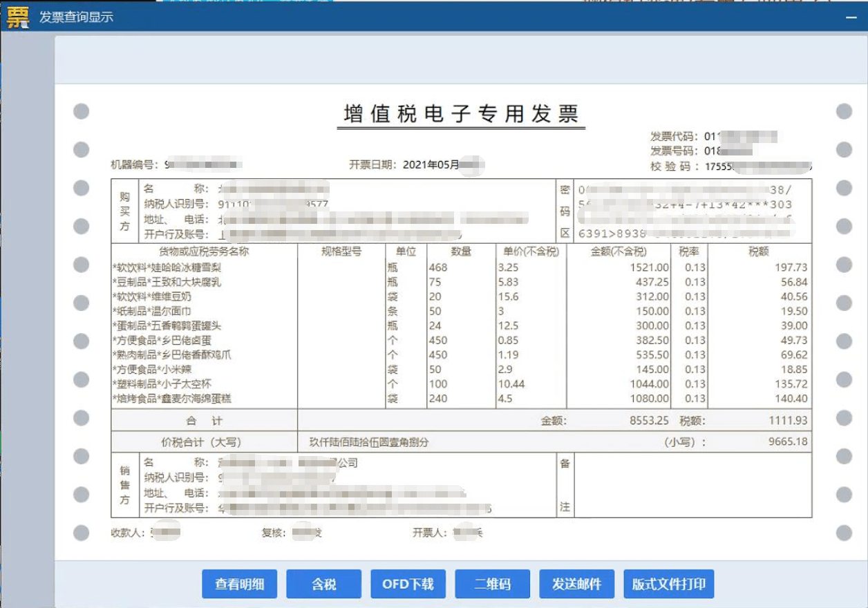The image size is (868, 608).
Task: Click total tax 1111.93
Action: [789, 420]
